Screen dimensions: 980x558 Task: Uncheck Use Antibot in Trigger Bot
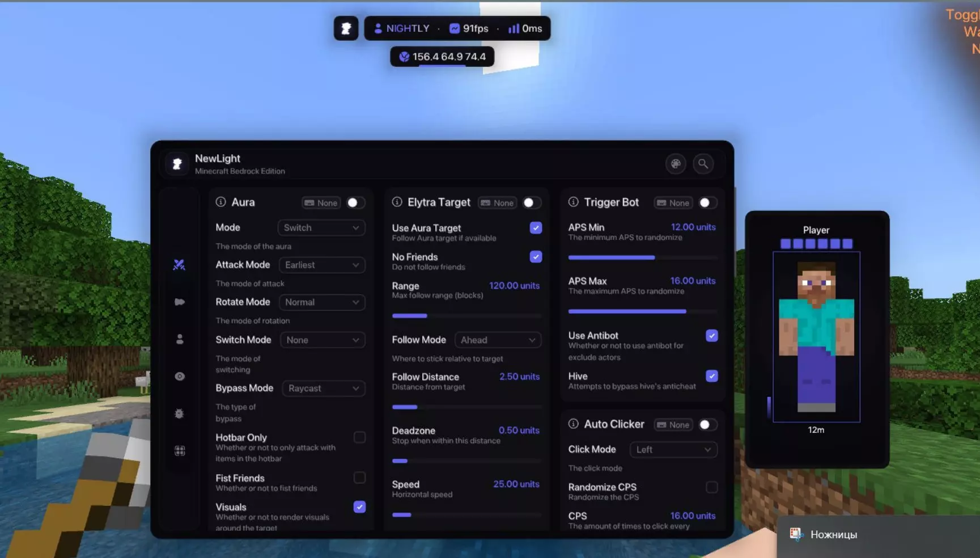tap(712, 336)
